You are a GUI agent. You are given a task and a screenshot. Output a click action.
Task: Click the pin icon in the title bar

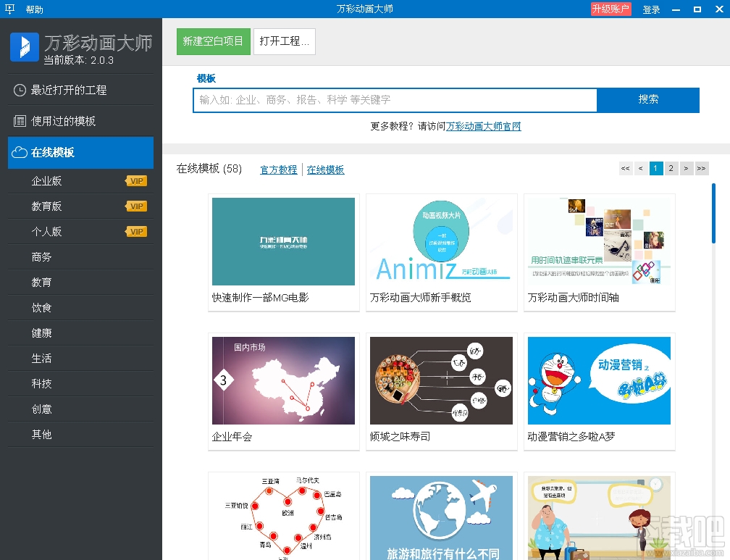pos(10,9)
